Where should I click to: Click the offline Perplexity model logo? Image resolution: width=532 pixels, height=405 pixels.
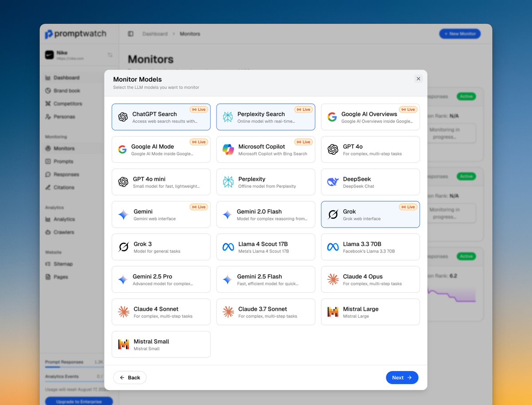228,182
